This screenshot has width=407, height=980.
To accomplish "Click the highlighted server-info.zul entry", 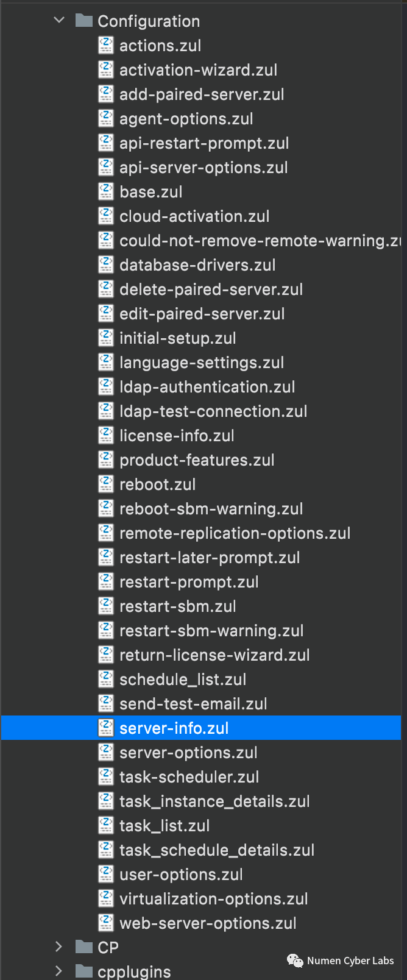I will (174, 728).
